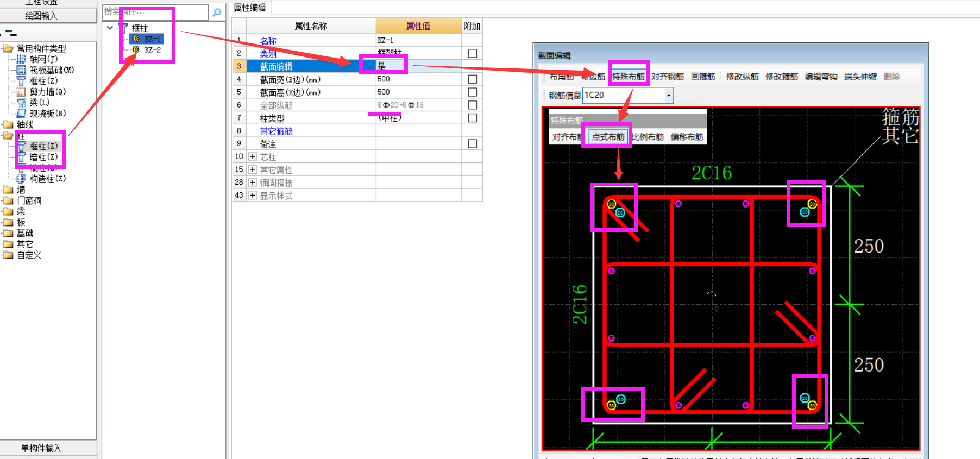This screenshot has width=980, height=459.
Task: Select 框柱(Z) under the 柱 folder
Action: (x=43, y=146)
